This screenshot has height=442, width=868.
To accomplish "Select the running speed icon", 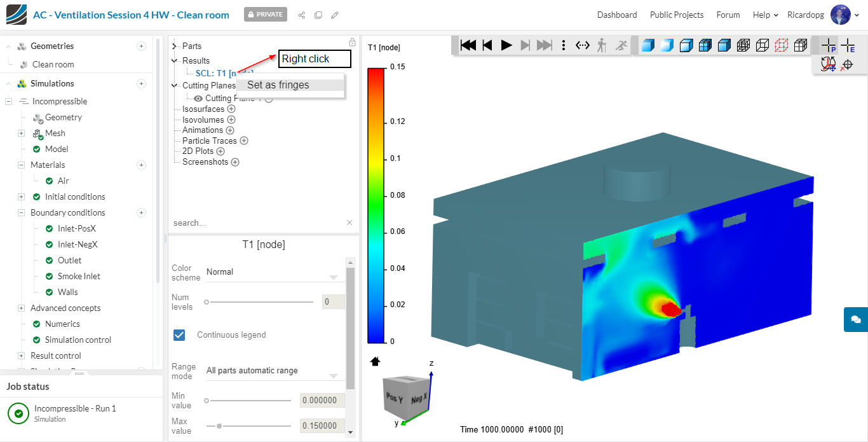I will pos(621,45).
